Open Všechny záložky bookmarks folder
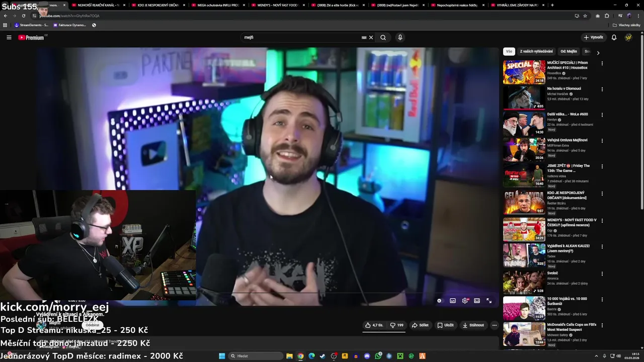The image size is (644, 362). tap(626, 25)
